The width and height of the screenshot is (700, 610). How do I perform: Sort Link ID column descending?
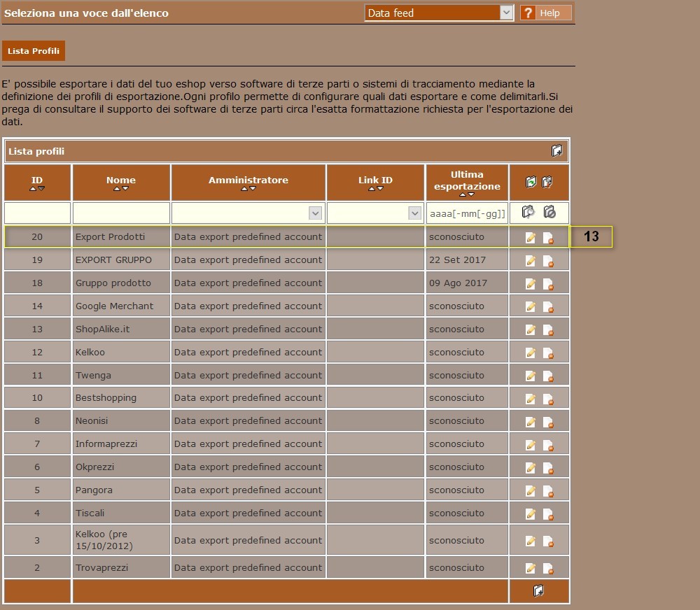[380, 189]
